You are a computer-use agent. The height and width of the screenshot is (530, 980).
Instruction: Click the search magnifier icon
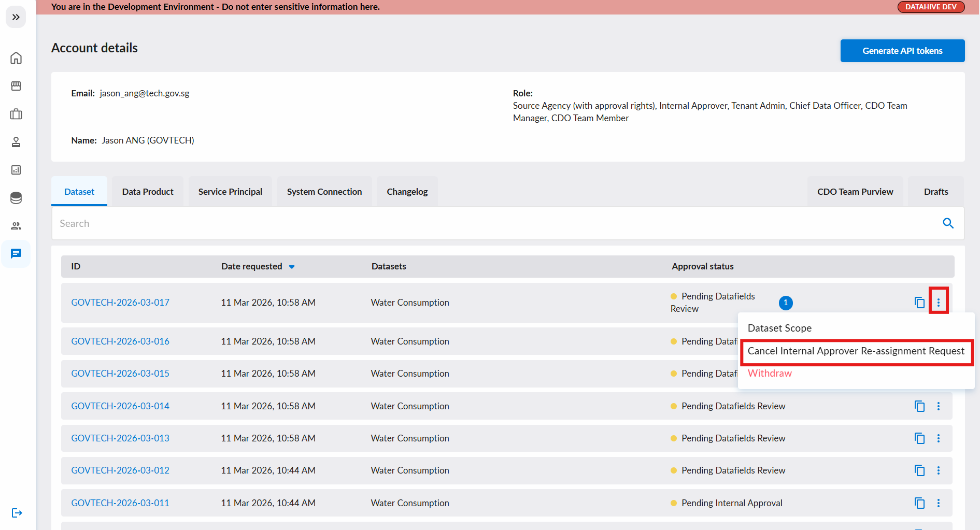point(948,223)
